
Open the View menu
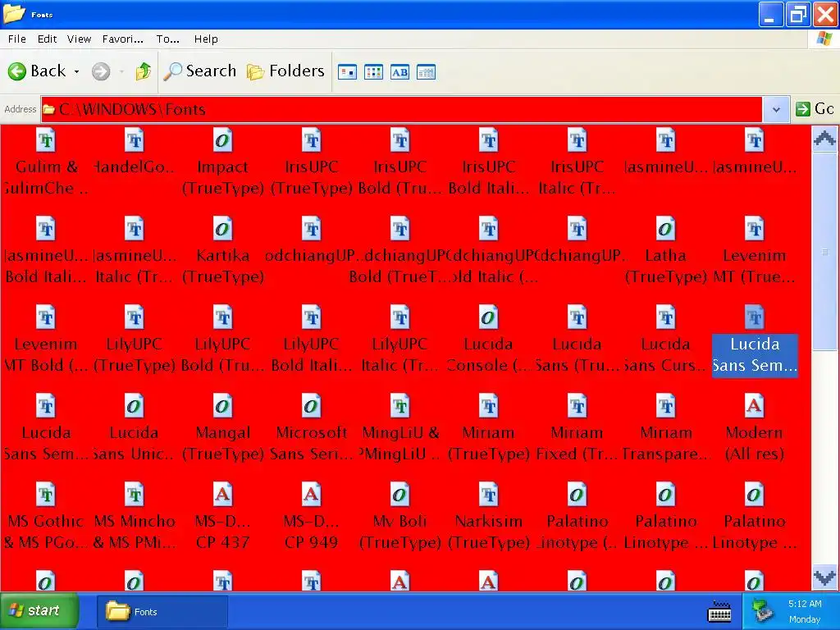79,39
